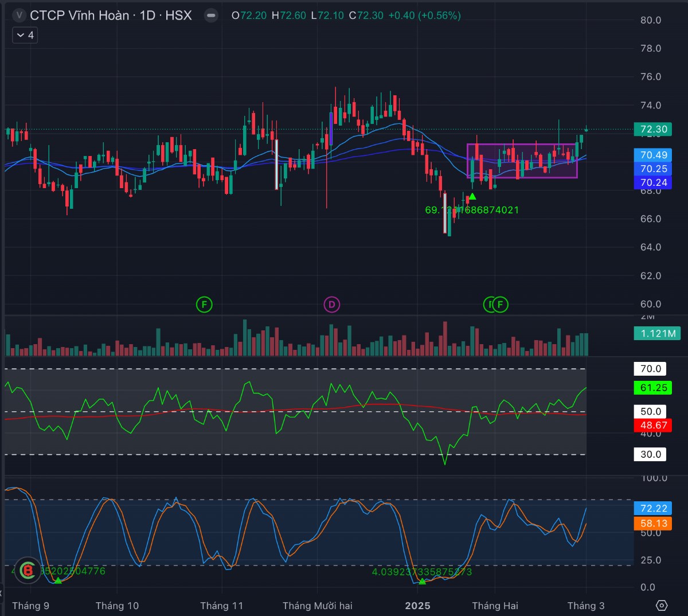Image resolution: width=688 pixels, height=616 pixels.
Task: Click the Tháng Mười hai time axis label
Action: tap(317, 606)
